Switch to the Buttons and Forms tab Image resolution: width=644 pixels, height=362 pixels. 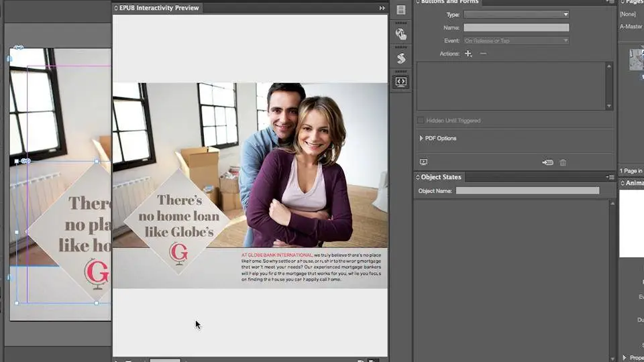tap(449, 2)
